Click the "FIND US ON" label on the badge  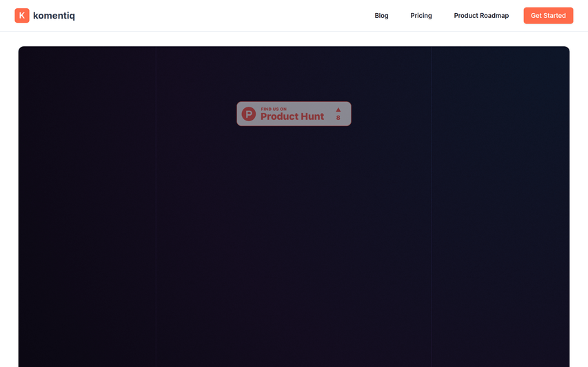click(274, 109)
